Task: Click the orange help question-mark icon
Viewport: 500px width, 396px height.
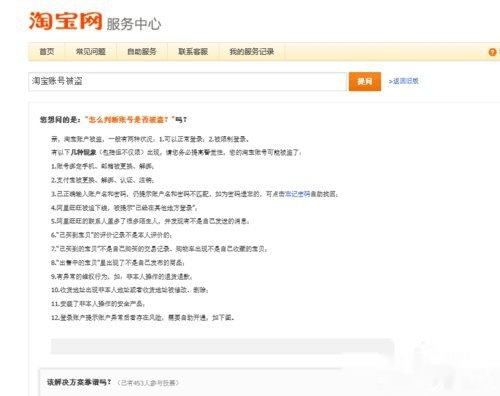Action: (x=492, y=52)
